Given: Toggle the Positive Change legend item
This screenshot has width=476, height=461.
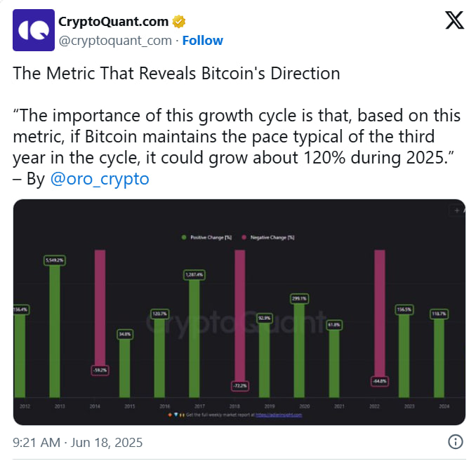Looking at the screenshot, I should click(204, 238).
